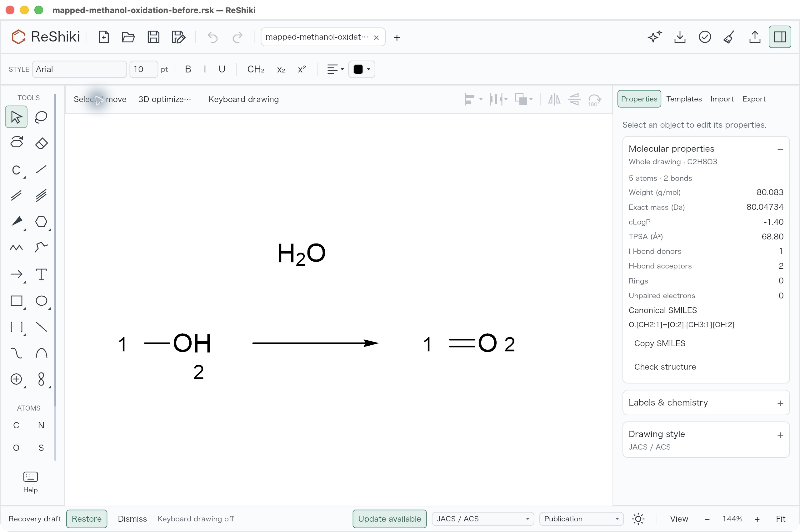Toggle CH₂ chemical formula formatting

[x=256, y=69]
